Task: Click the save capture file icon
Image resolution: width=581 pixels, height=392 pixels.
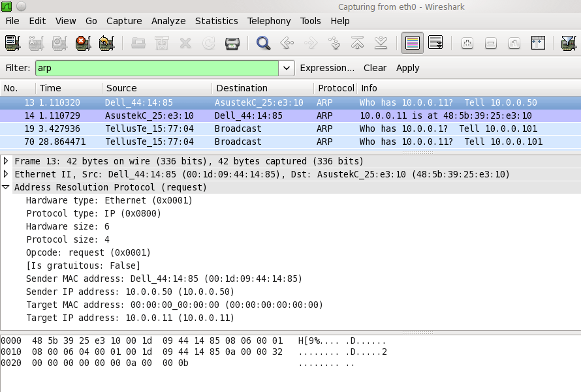Action: (162, 43)
